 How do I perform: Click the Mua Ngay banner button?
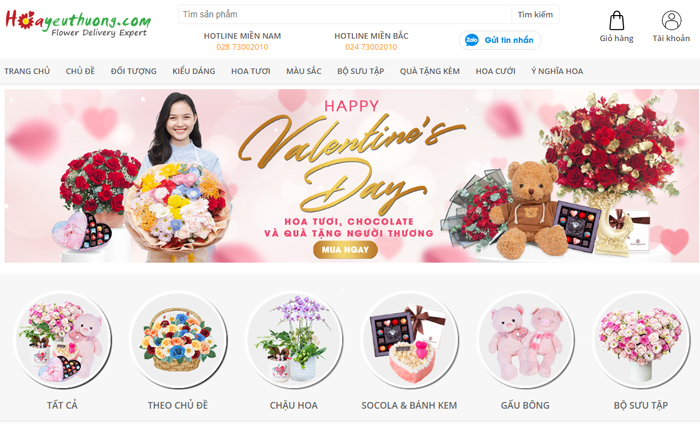(x=345, y=250)
